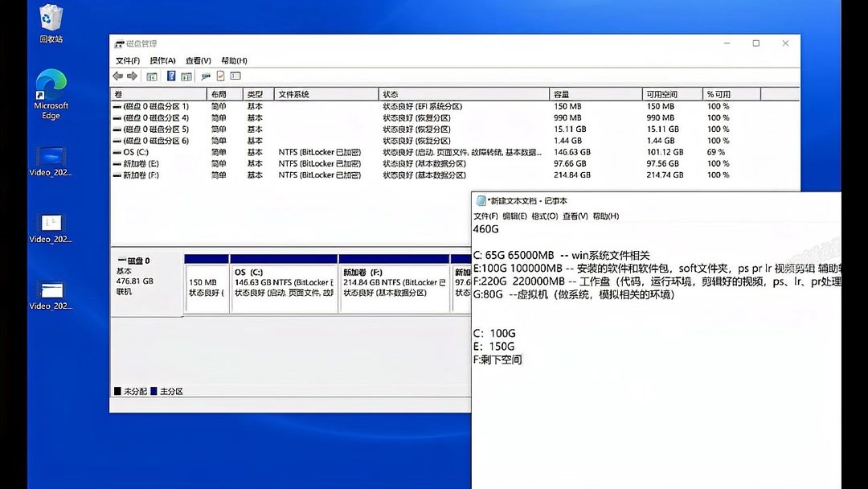Click the Disk Management title bar icon

click(x=117, y=43)
